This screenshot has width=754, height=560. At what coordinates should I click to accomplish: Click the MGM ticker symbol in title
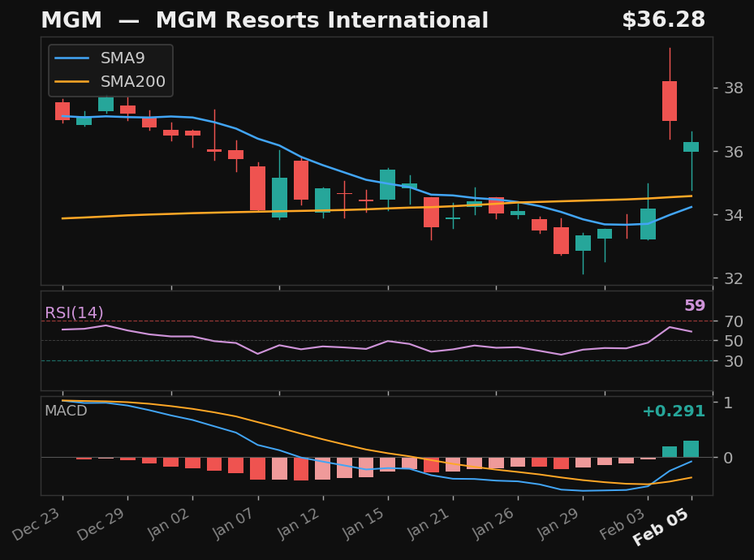pyautogui.click(x=71, y=20)
